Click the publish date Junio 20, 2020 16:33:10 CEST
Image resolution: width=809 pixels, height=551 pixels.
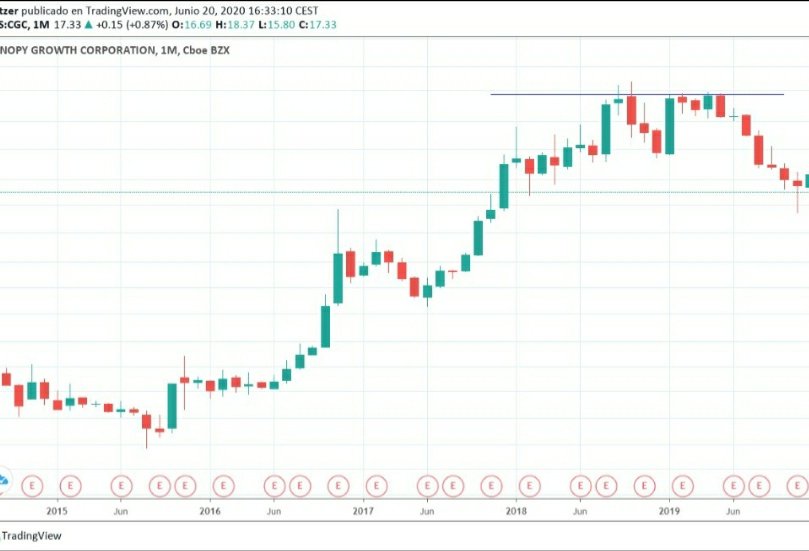point(247,10)
